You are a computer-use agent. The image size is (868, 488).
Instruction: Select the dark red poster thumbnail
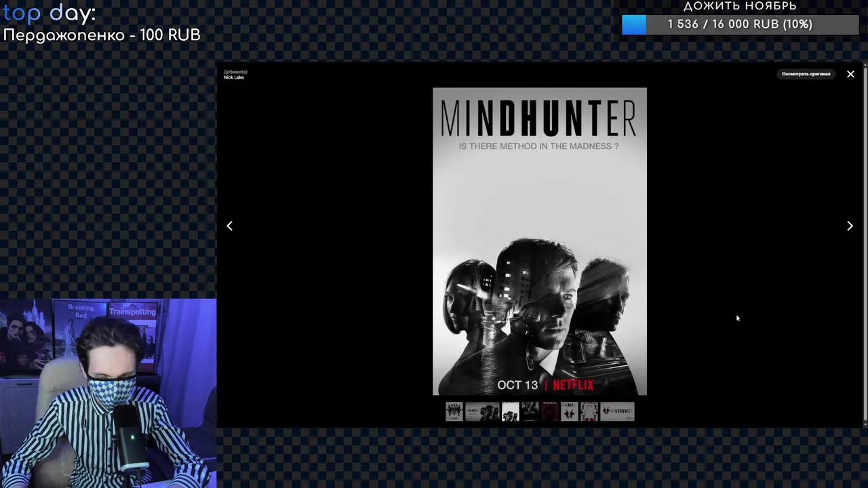pyautogui.click(x=550, y=411)
